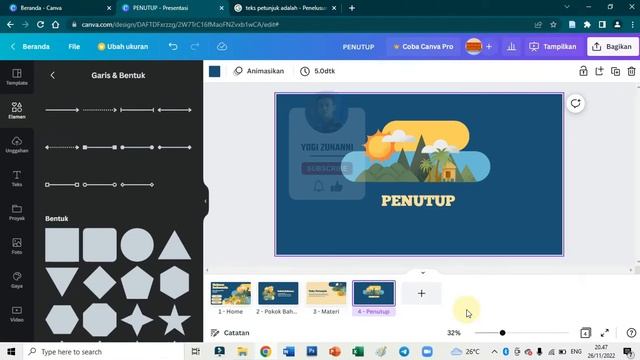This screenshot has width=640, height=360.
Task: Open the insights chart icon
Action: [x=511, y=47]
